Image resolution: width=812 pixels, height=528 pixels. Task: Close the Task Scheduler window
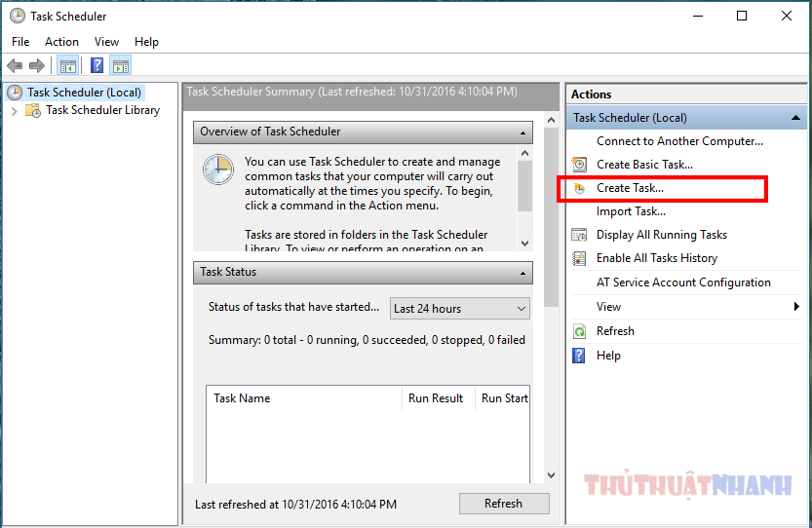(786, 16)
